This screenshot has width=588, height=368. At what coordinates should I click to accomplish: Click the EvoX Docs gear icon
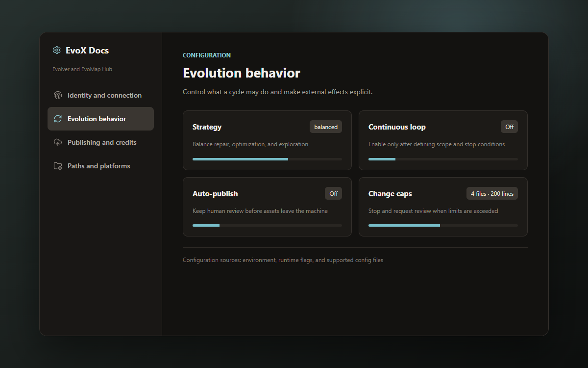(57, 50)
